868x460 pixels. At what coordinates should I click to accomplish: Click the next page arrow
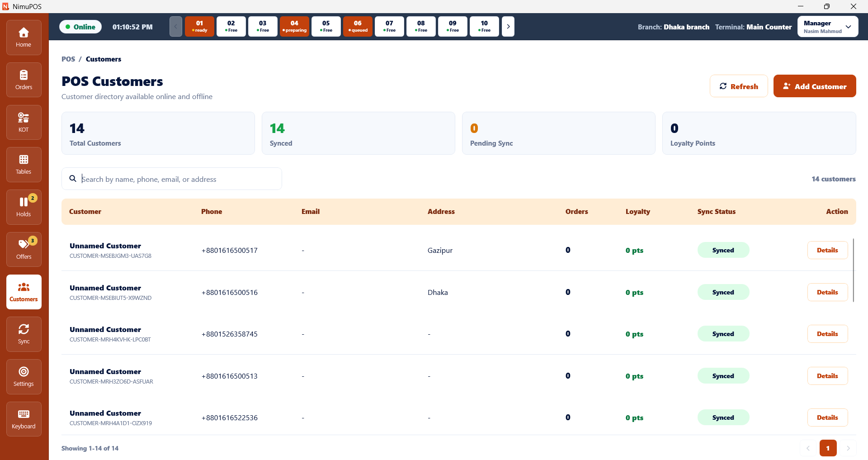pyautogui.click(x=848, y=448)
